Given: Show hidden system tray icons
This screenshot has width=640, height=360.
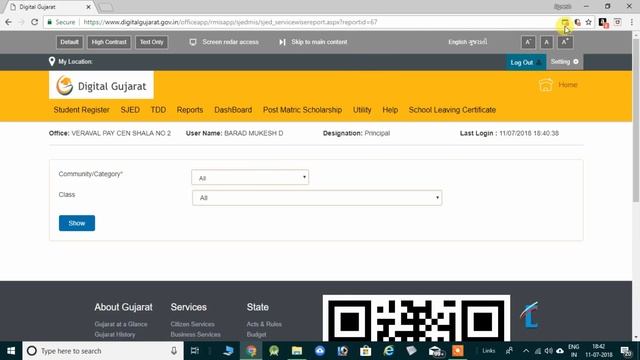Looking at the screenshot, I should pyautogui.click(x=526, y=351).
